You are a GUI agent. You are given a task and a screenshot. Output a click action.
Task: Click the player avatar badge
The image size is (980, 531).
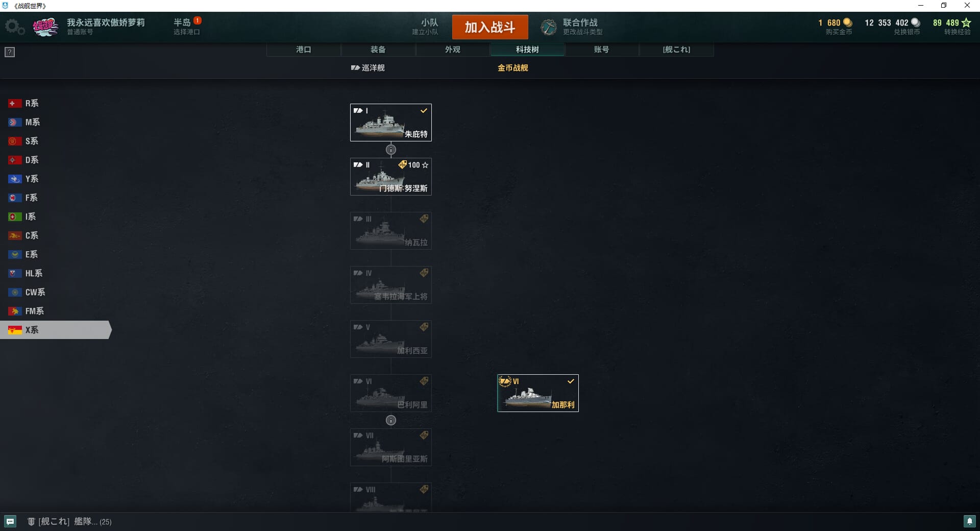pos(45,27)
